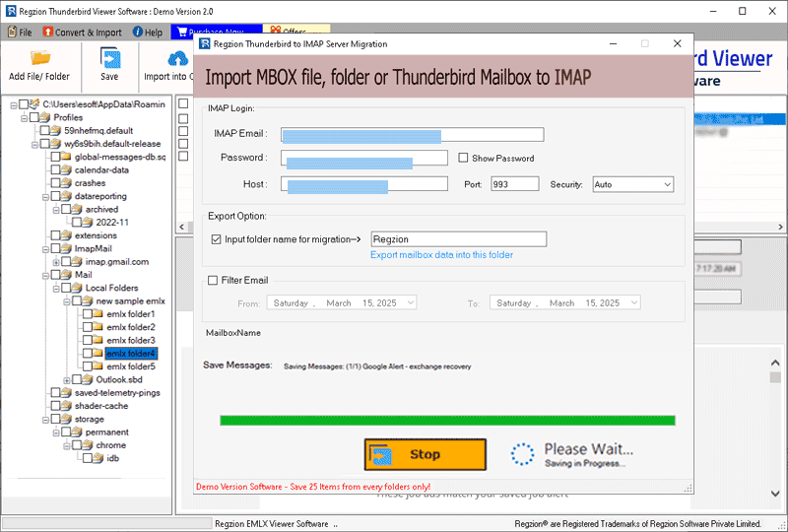Click the idb folder icon
788x532 pixels.
click(x=98, y=458)
